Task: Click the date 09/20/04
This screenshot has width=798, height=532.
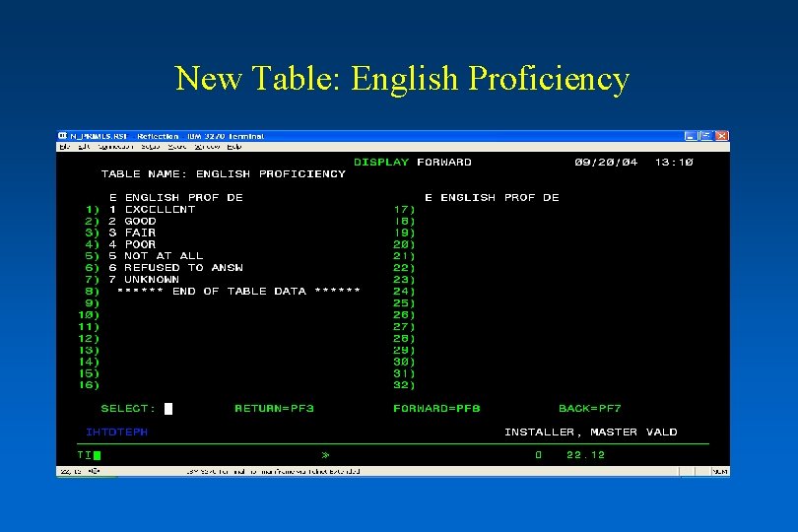Action: [x=606, y=163]
